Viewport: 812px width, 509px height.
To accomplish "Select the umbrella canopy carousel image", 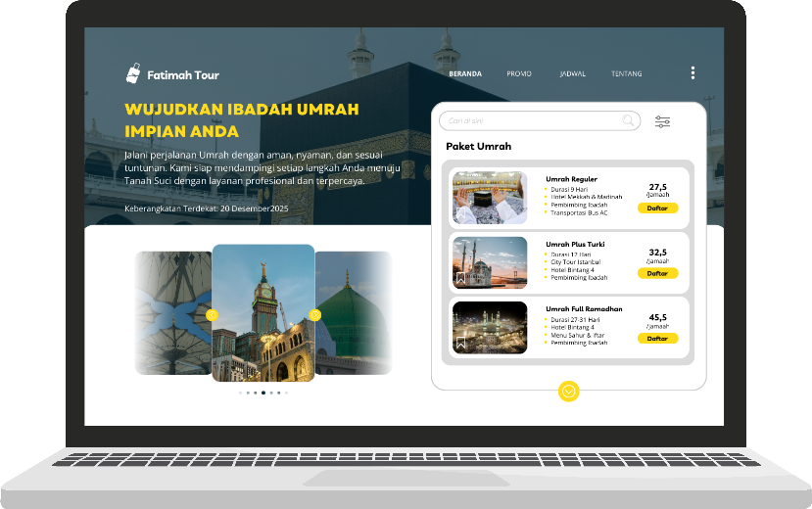I will tap(173, 313).
